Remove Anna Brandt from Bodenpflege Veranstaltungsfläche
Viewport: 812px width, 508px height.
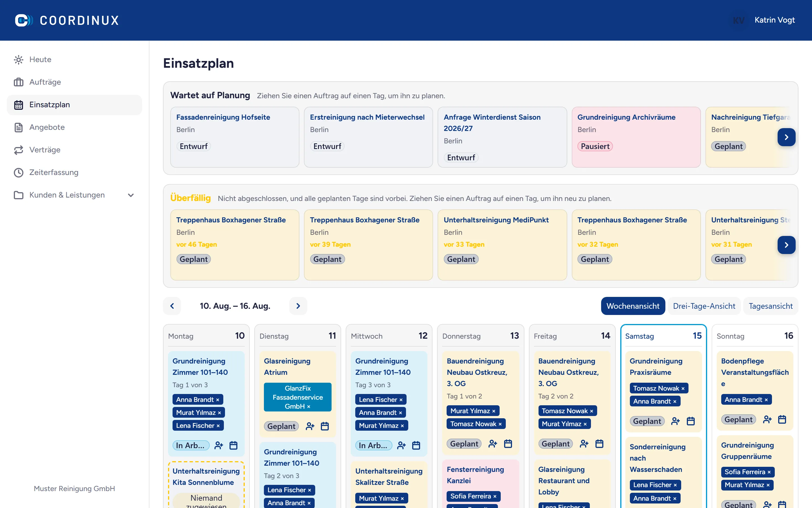point(766,400)
